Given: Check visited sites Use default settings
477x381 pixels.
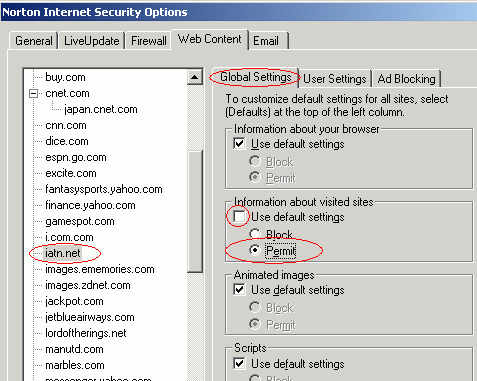Looking at the screenshot, I should click(x=239, y=217).
